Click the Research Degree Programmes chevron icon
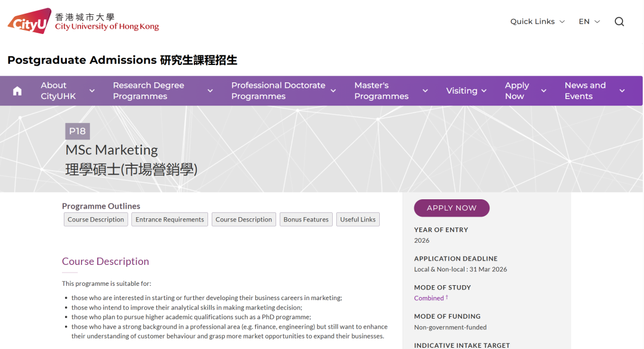Image resolution: width=644 pixels, height=349 pixels. coord(210,90)
